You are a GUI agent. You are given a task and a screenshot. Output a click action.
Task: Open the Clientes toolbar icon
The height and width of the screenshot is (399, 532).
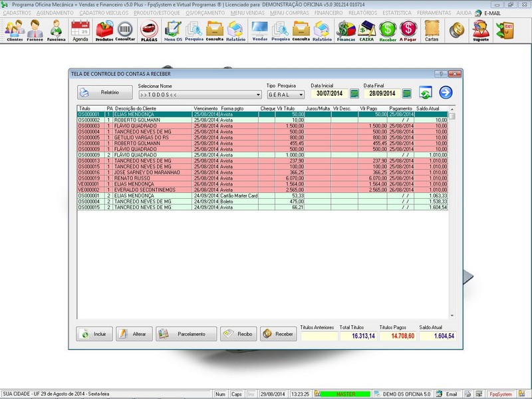[x=14, y=30]
